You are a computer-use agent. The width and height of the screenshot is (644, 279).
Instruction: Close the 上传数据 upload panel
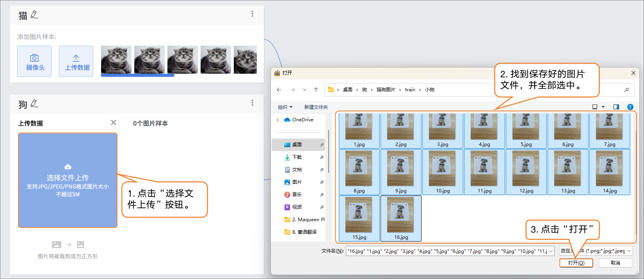click(x=114, y=123)
